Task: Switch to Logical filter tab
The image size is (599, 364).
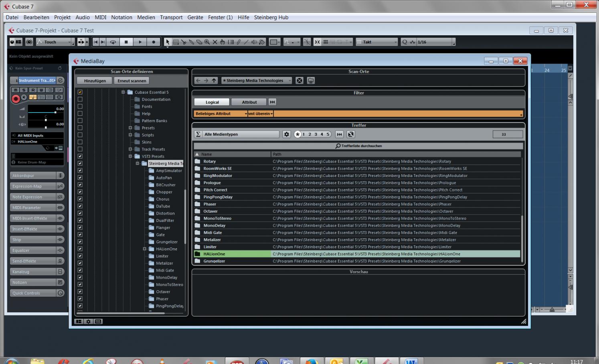Action: (x=212, y=102)
